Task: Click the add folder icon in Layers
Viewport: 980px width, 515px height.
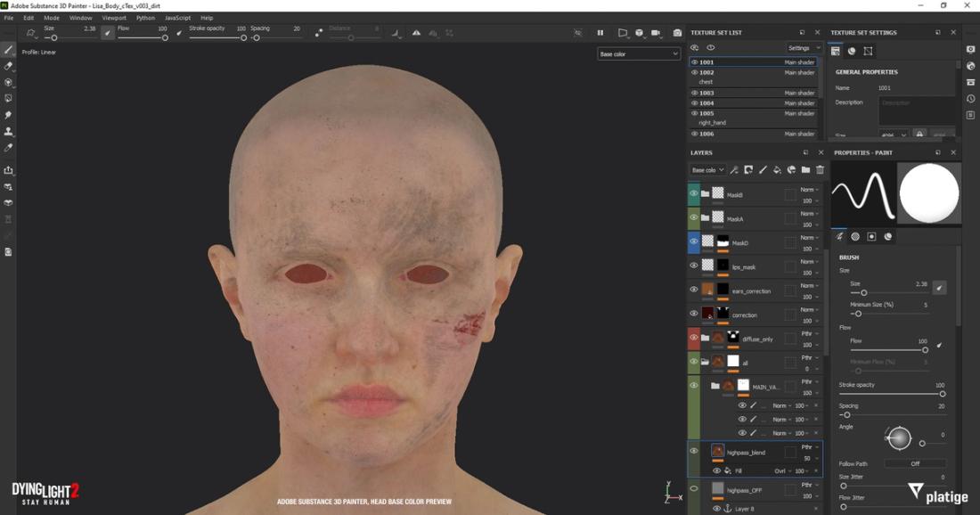Action: [x=805, y=170]
